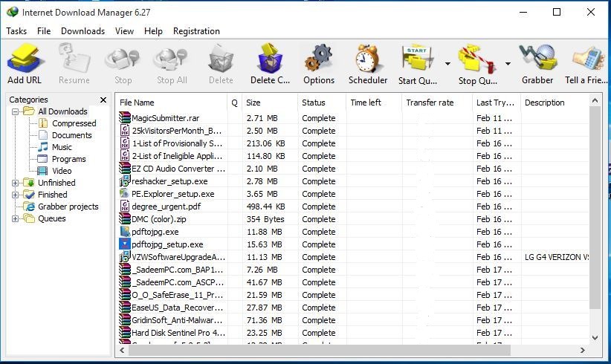Image resolution: width=611 pixels, height=364 pixels.
Task: Click the vertical scrollbar down arrow
Action: point(595,338)
